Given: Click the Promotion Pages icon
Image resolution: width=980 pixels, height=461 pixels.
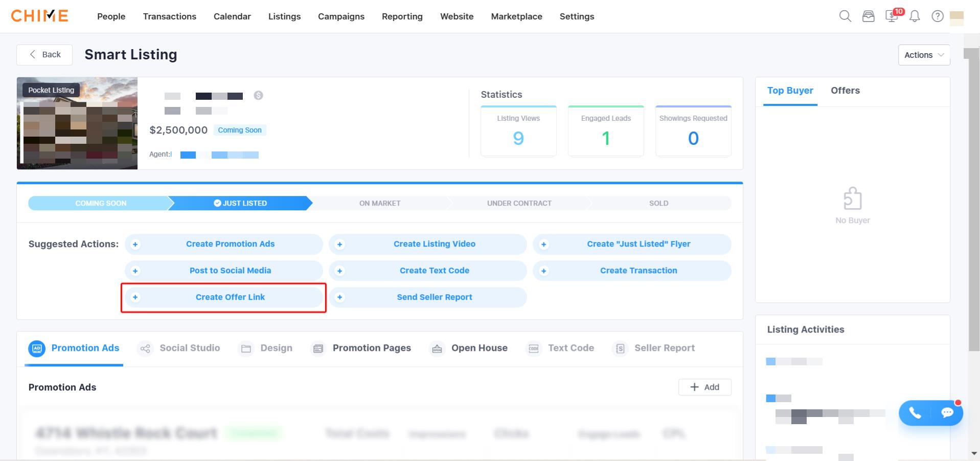Looking at the screenshot, I should point(318,348).
